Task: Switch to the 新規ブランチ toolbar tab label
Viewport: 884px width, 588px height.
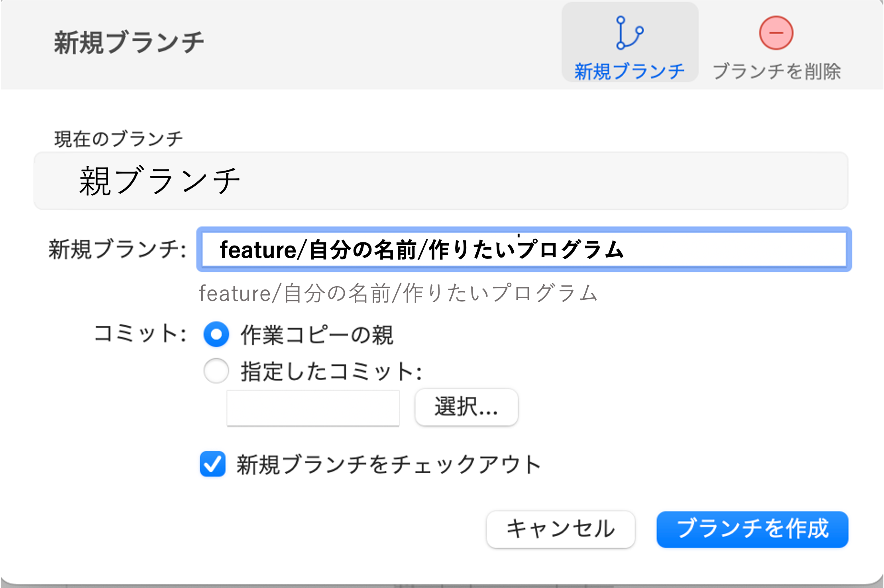Action: [629, 71]
